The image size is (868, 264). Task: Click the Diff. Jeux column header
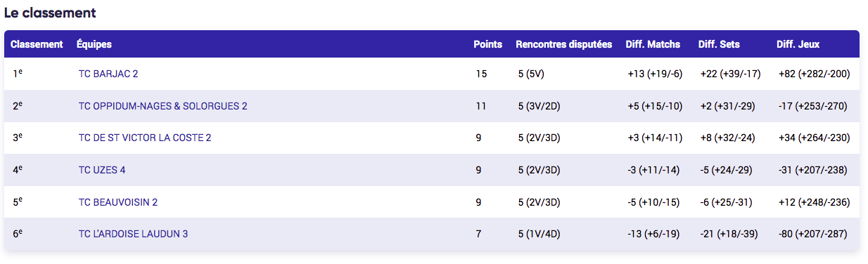pyautogui.click(x=798, y=44)
